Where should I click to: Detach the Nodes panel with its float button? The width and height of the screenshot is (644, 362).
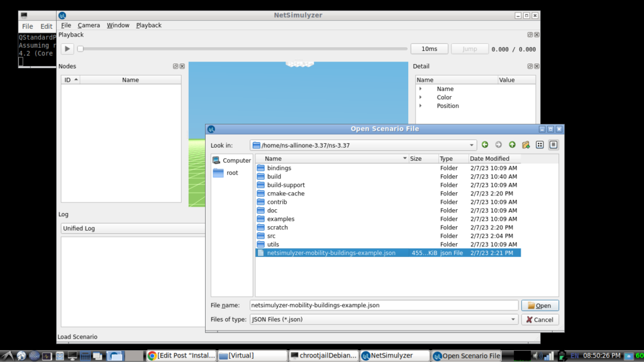[175, 66]
